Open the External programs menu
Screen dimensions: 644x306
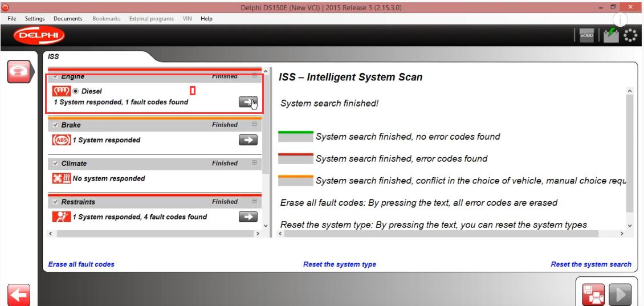tap(152, 18)
